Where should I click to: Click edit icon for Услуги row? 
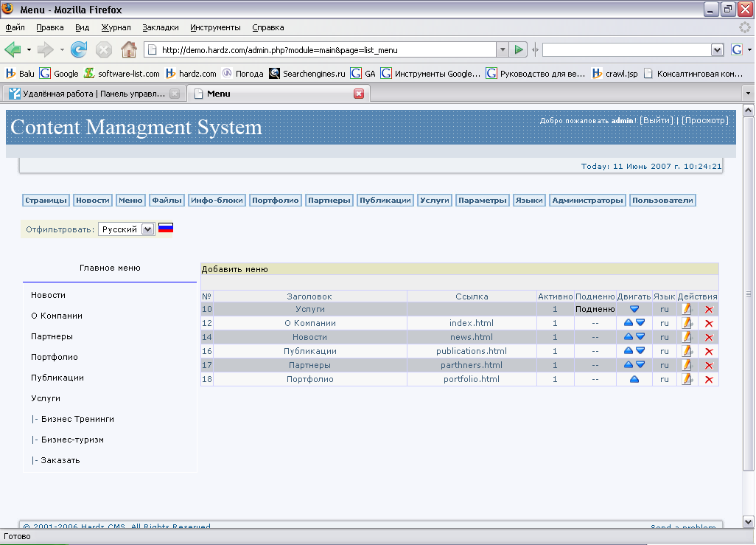coord(687,309)
